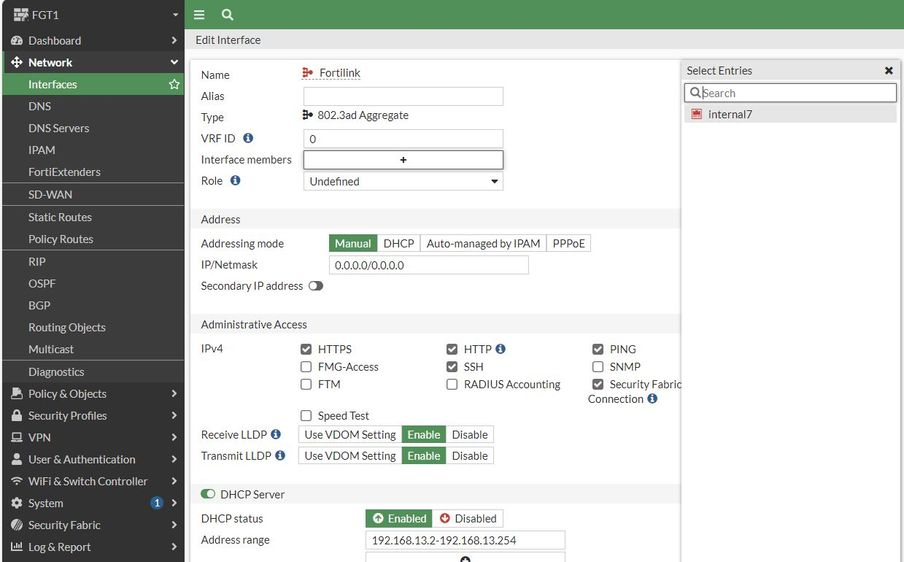Click the Security Fabric Connection info icon
The image size is (904, 562).
652,399
